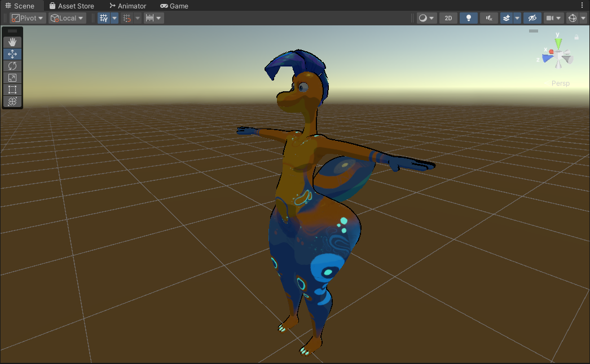This screenshot has height=364, width=590.
Task: Toggle hidden objects visibility
Action: point(532,18)
